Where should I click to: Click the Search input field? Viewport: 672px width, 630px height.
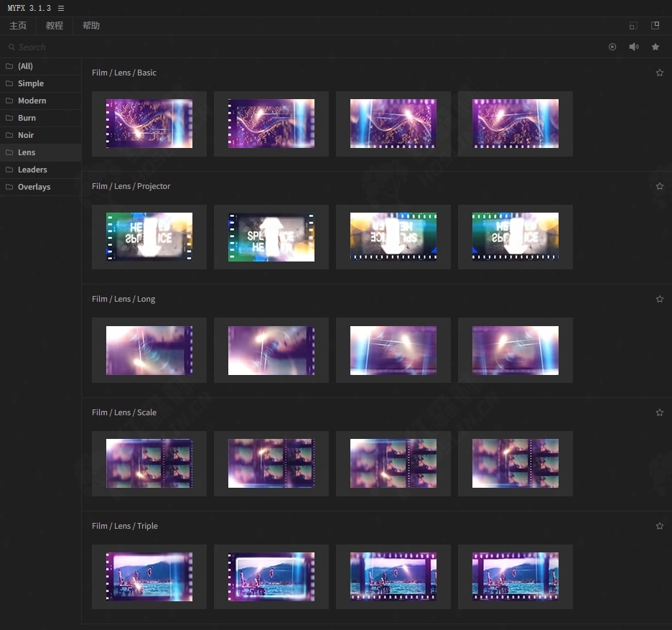pyautogui.click(x=300, y=47)
